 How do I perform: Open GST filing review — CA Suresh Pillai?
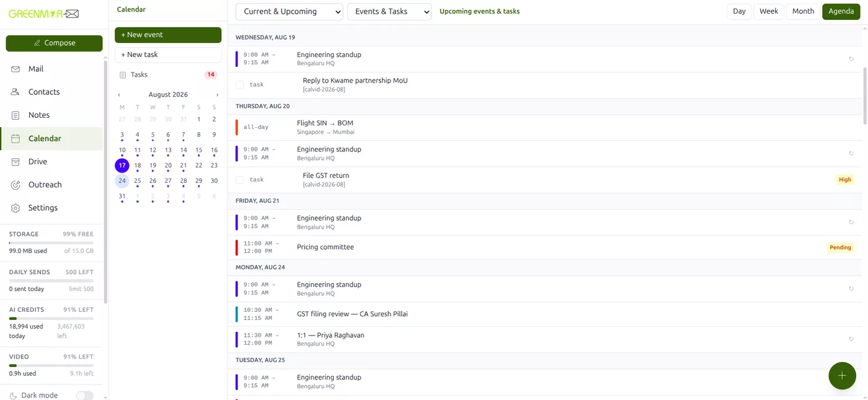click(544, 314)
